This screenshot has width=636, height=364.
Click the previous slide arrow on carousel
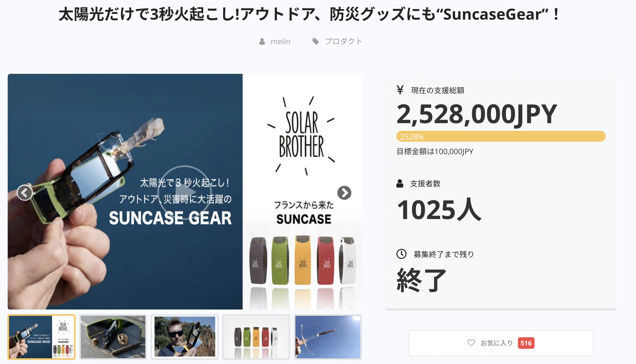[25, 193]
